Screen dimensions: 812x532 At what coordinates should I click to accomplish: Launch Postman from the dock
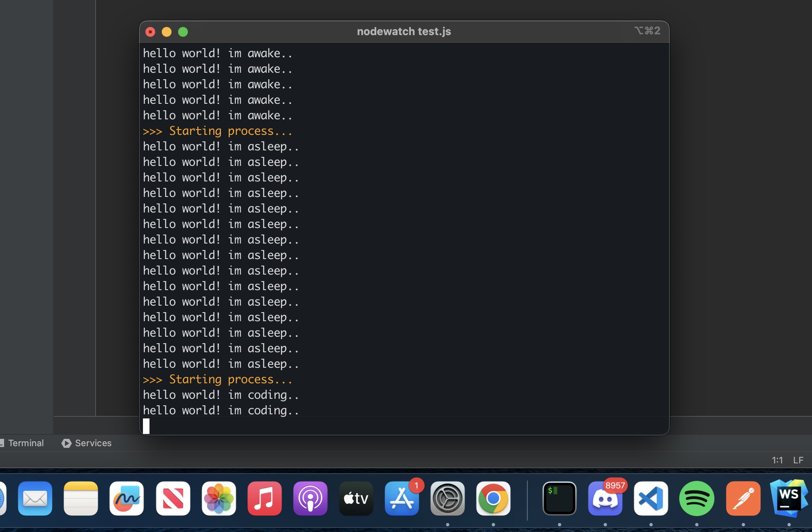click(743, 498)
